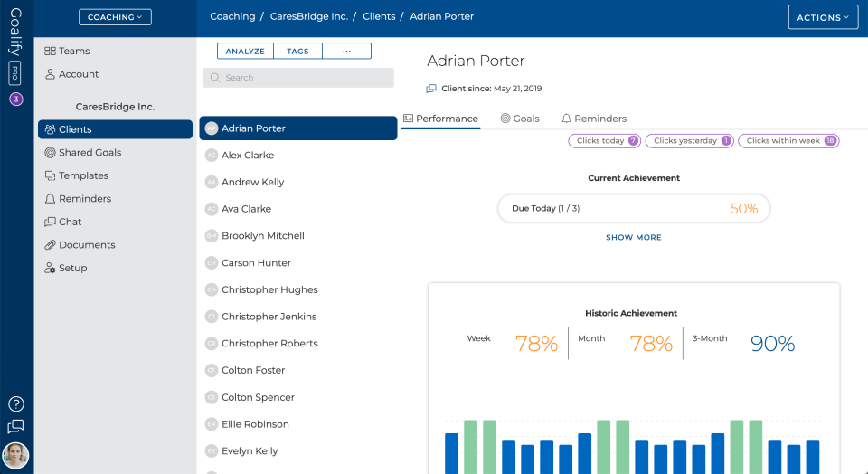This screenshot has width=868, height=474.
Task: Click Alex Clarke's avatar circle
Action: [212, 156]
